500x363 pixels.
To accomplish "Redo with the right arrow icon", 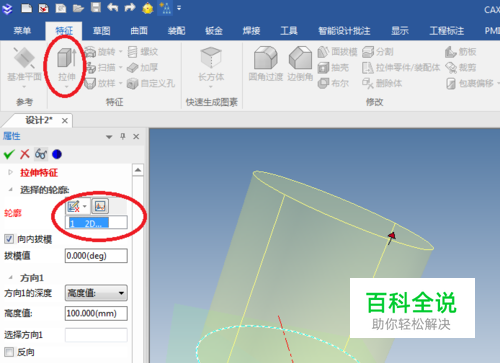I will (x=130, y=7).
